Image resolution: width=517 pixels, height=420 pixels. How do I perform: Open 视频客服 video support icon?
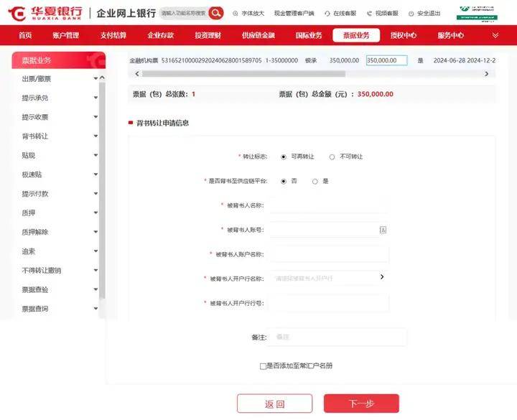(369, 14)
